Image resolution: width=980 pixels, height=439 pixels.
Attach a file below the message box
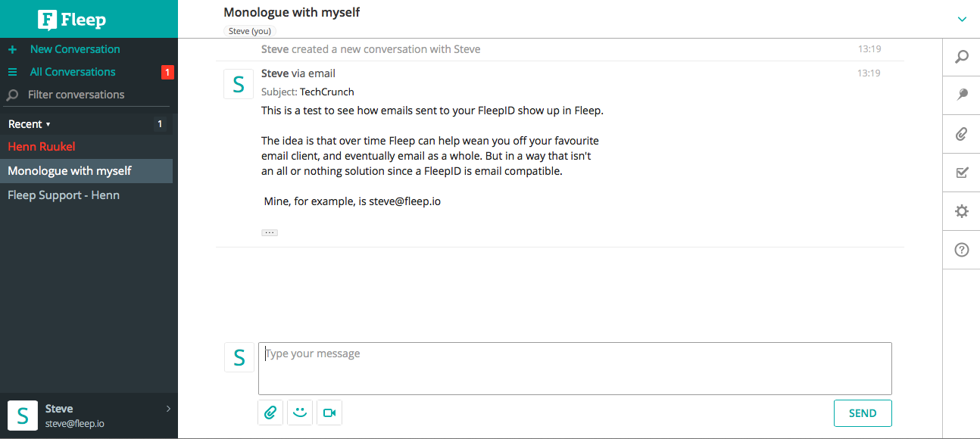pos(270,413)
